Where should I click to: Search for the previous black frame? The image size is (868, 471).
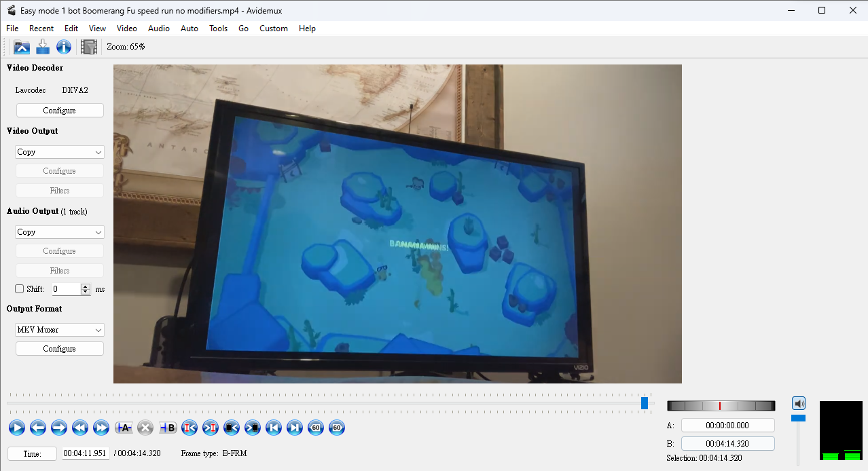[x=232, y=428]
